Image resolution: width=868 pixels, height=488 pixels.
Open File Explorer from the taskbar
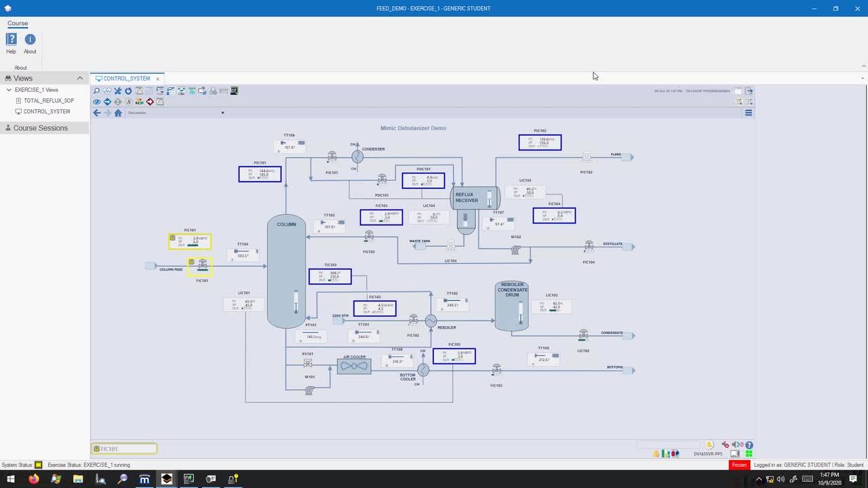[78, 479]
